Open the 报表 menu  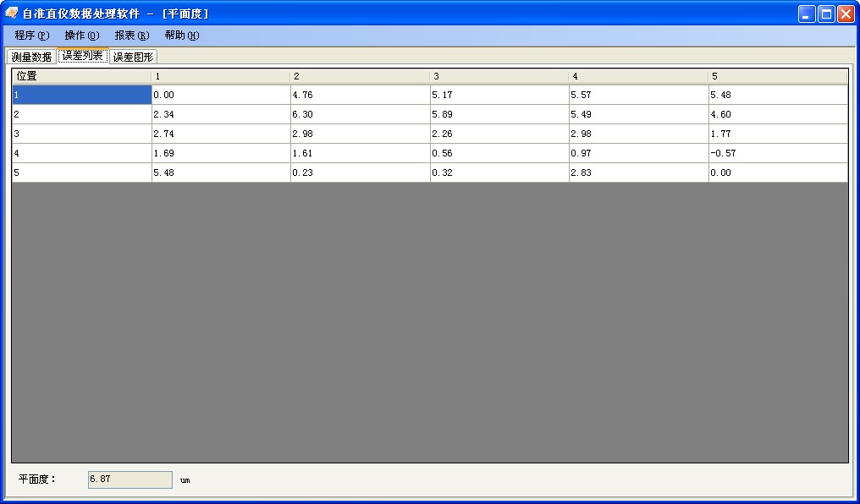click(132, 36)
